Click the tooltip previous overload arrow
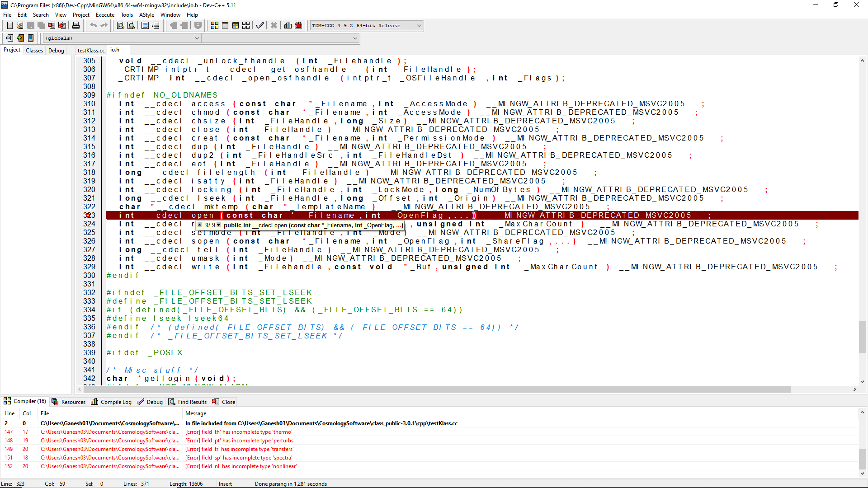 [x=199, y=225]
